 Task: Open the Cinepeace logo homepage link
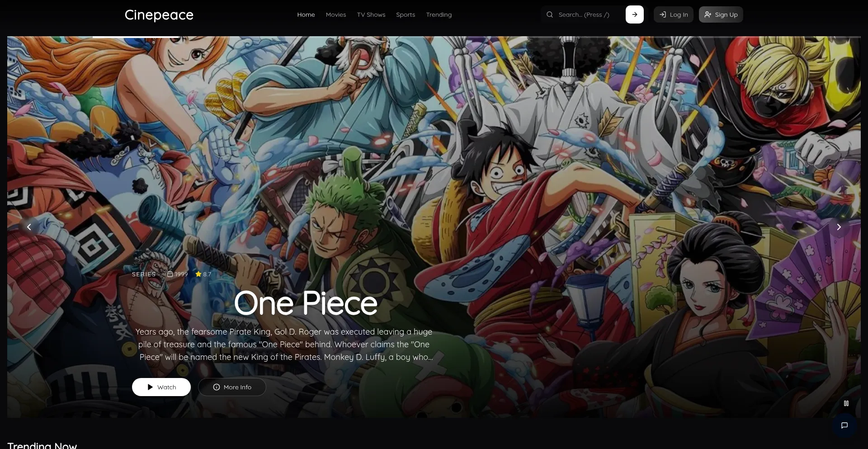[x=159, y=15]
